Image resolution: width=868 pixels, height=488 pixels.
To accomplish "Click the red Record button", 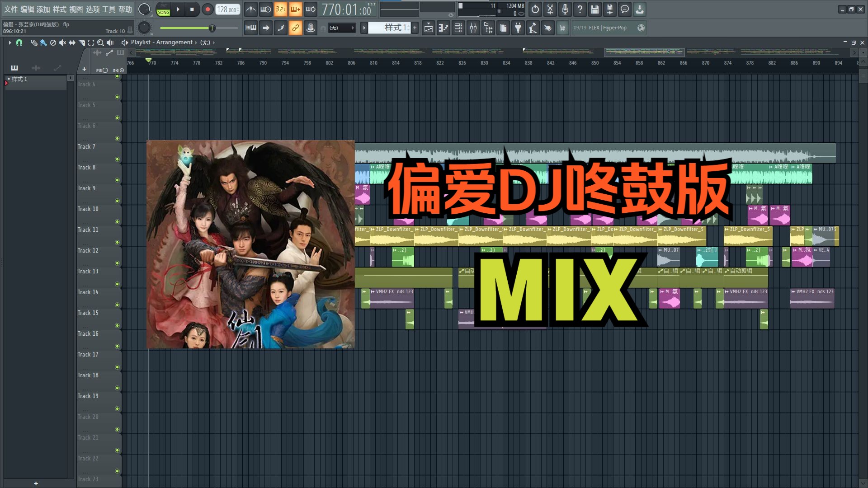I will coord(208,9).
